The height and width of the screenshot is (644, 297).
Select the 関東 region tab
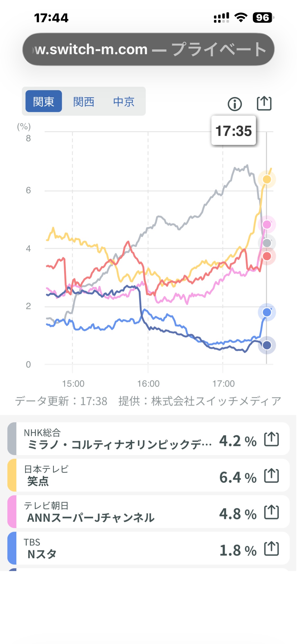coord(44,102)
